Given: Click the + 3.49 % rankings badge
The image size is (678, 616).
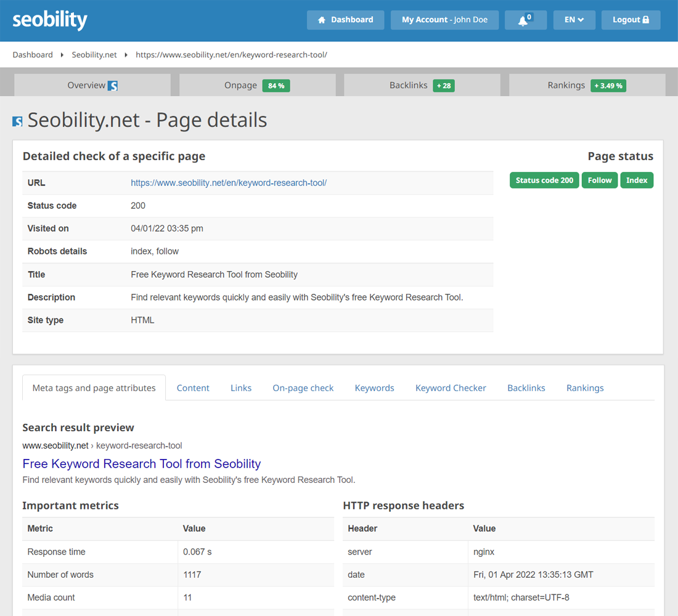Looking at the screenshot, I should [608, 86].
